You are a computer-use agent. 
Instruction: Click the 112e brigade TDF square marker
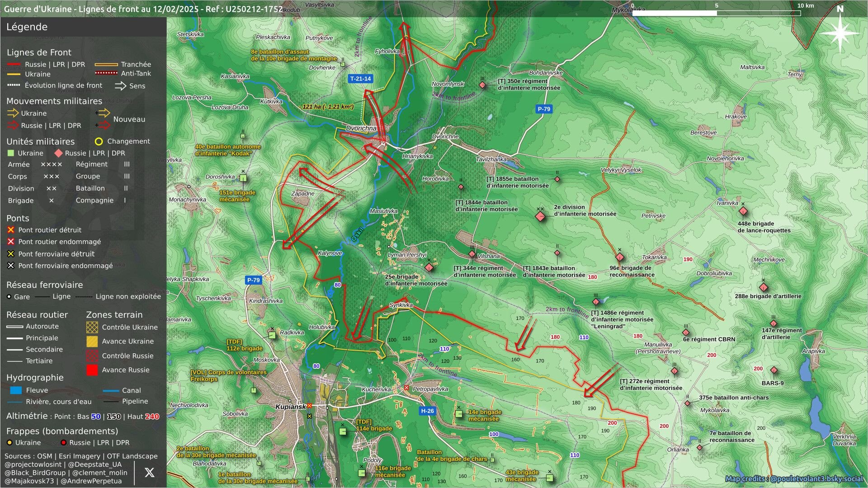[x=272, y=335]
